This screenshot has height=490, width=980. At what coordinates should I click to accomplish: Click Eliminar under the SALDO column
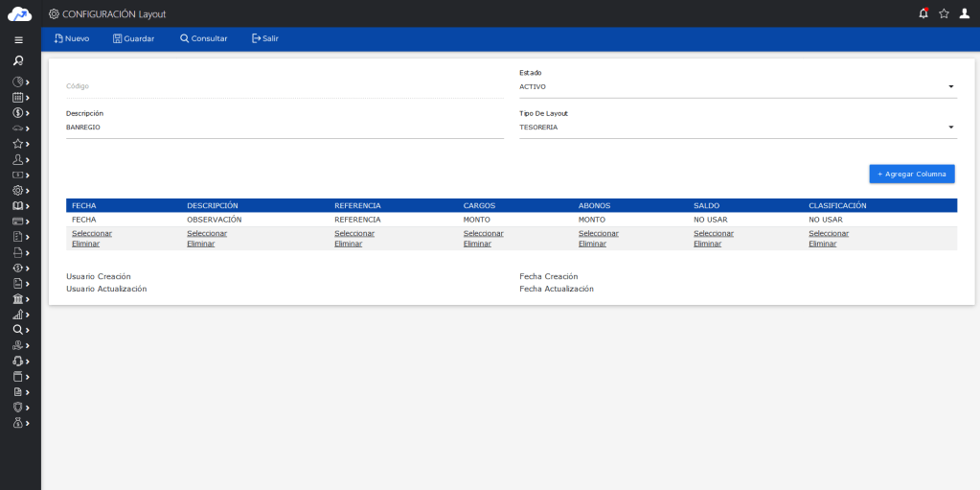(x=707, y=244)
